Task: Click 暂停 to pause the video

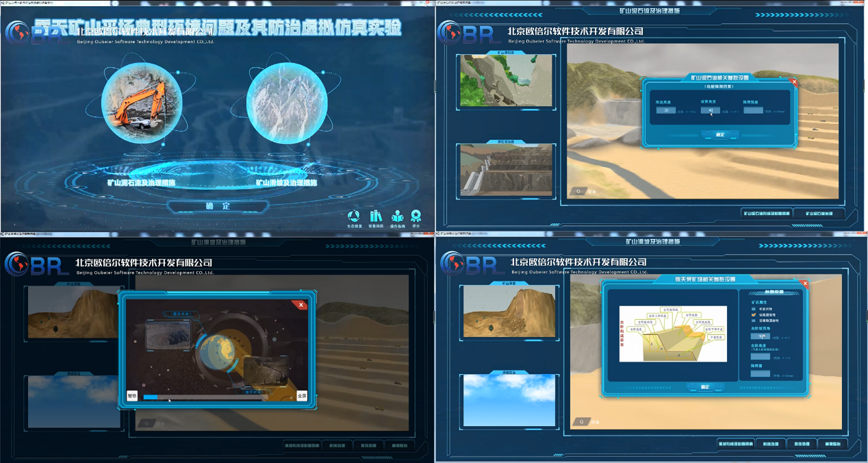Action: (132, 396)
